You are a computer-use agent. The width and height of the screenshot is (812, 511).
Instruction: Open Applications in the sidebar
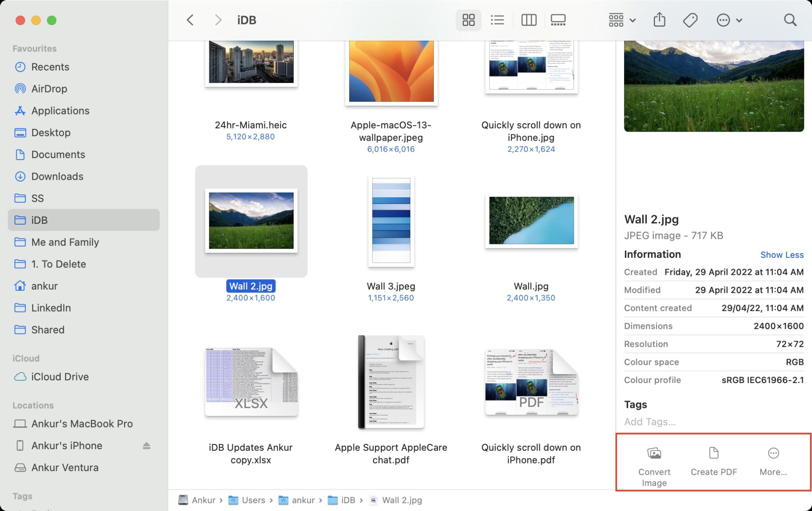(83, 111)
